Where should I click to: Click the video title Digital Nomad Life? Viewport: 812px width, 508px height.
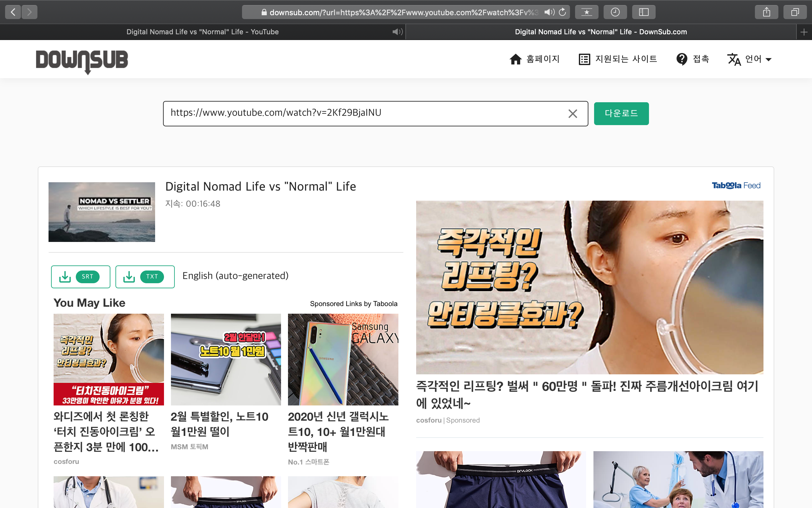click(x=261, y=186)
